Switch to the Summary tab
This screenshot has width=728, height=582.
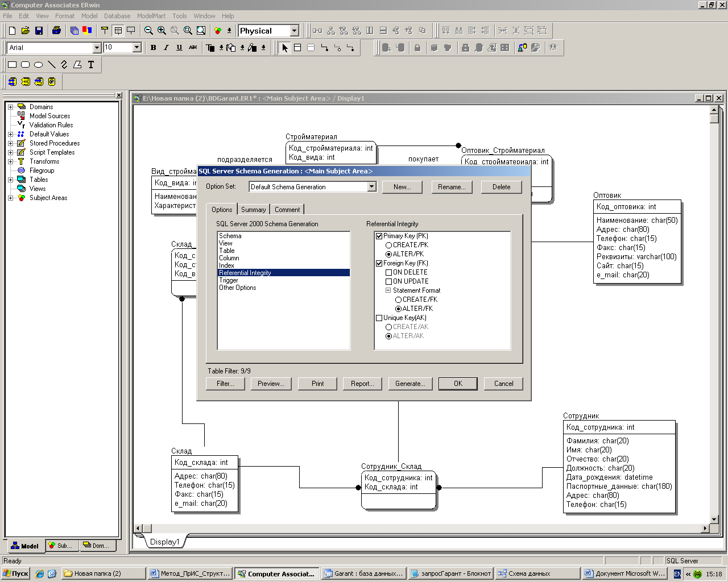tap(253, 210)
